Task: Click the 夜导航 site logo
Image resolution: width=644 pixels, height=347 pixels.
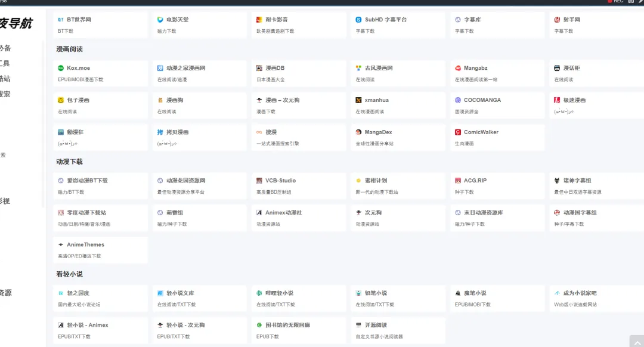Action: 16,23
